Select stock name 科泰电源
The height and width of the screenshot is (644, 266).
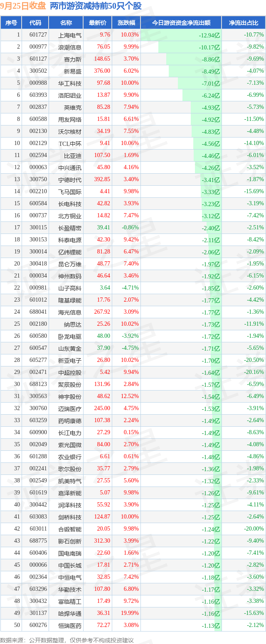pyautogui.click(x=70, y=240)
